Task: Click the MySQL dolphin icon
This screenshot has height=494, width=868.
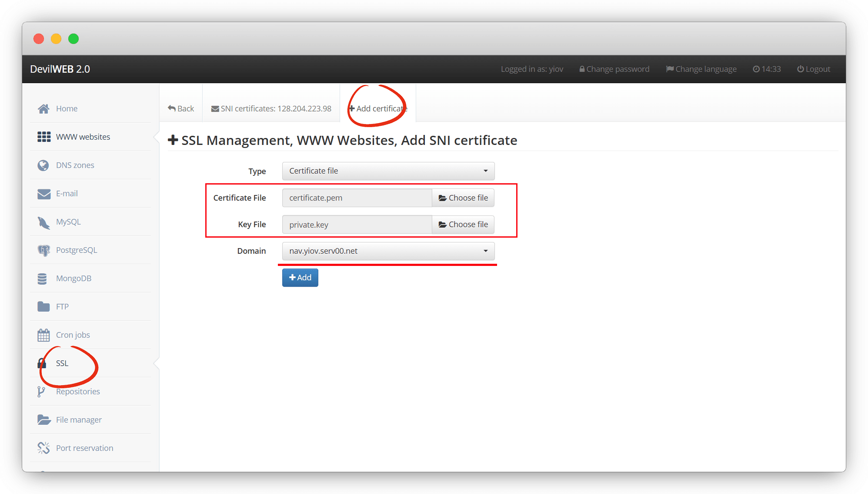Action: point(43,222)
